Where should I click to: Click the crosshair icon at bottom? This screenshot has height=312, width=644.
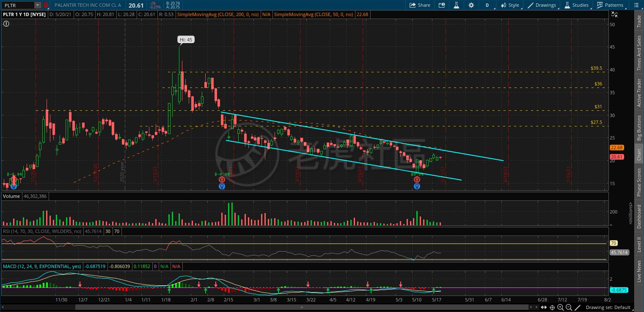tap(552, 307)
